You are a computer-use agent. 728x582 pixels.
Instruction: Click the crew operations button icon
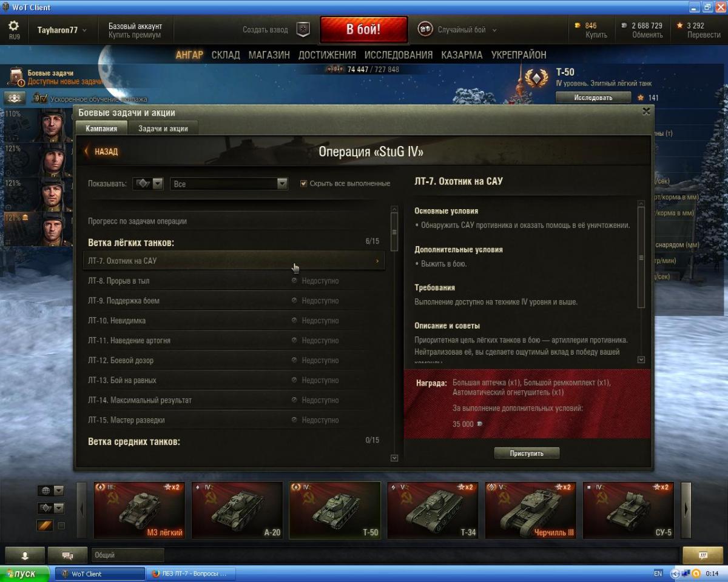[15, 98]
